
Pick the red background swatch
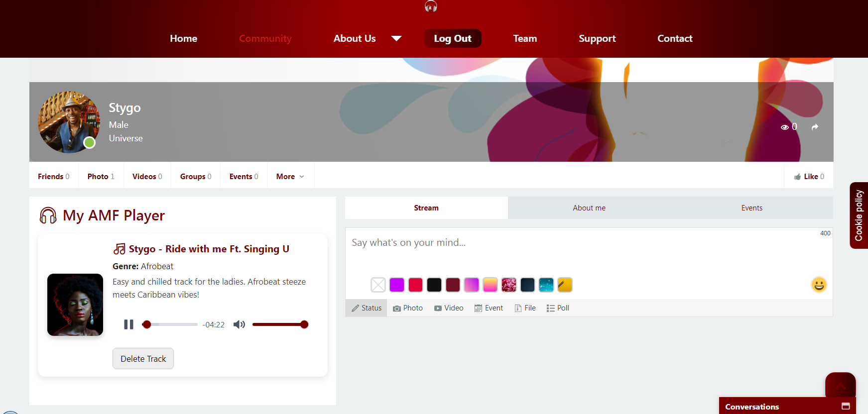coord(416,285)
